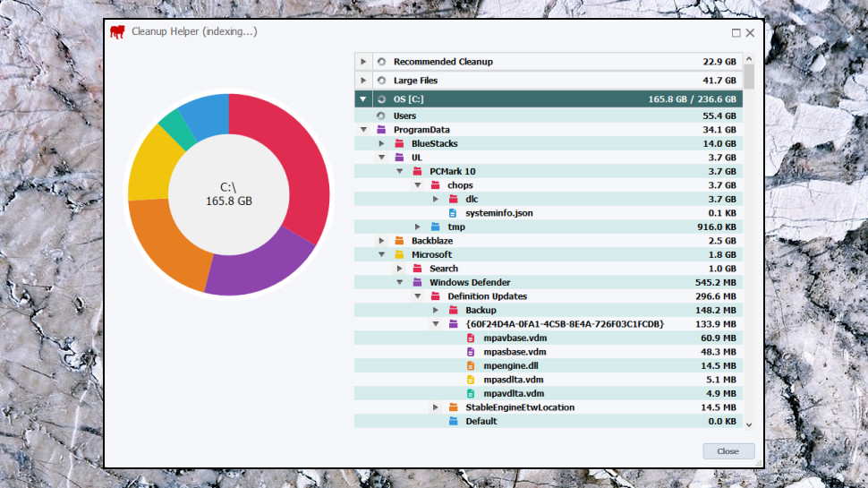The width and height of the screenshot is (868, 488).
Task: Select the yellow donut chart segment
Action: [x=153, y=167]
